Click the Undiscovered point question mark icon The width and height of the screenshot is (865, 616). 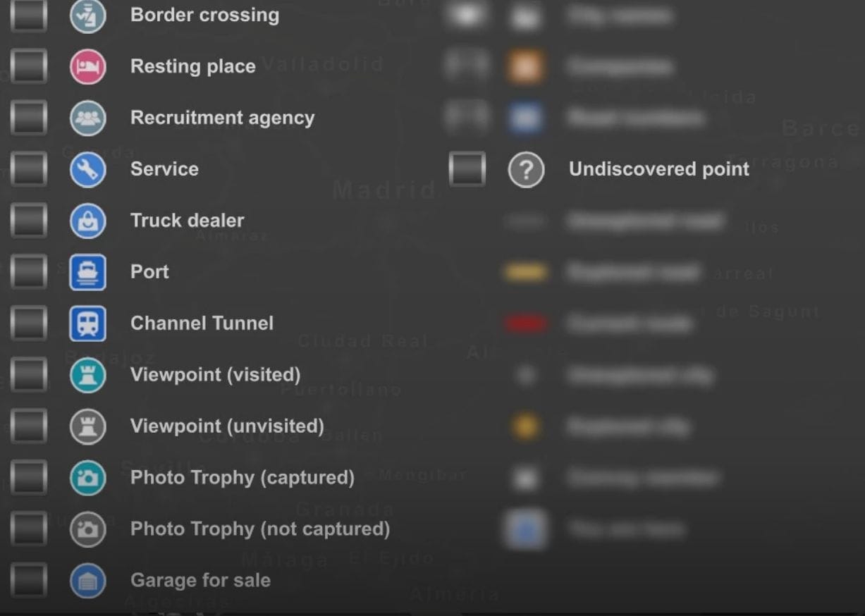(x=526, y=170)
